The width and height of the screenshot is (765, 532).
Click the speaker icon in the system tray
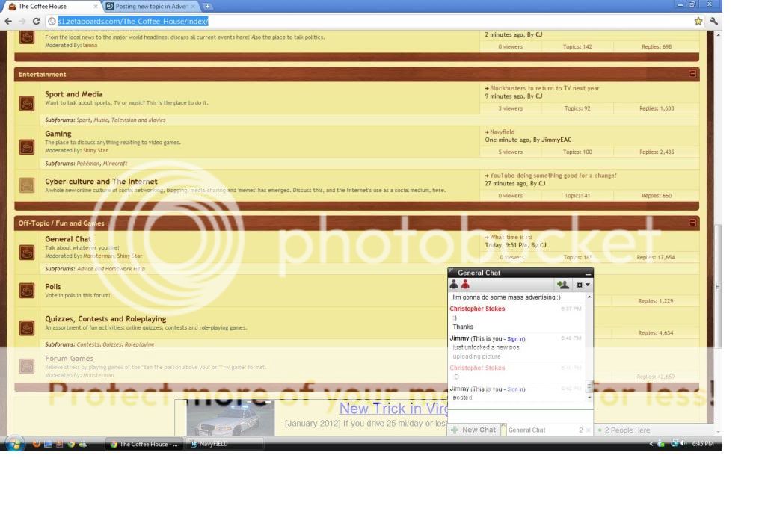coord(684,443)
